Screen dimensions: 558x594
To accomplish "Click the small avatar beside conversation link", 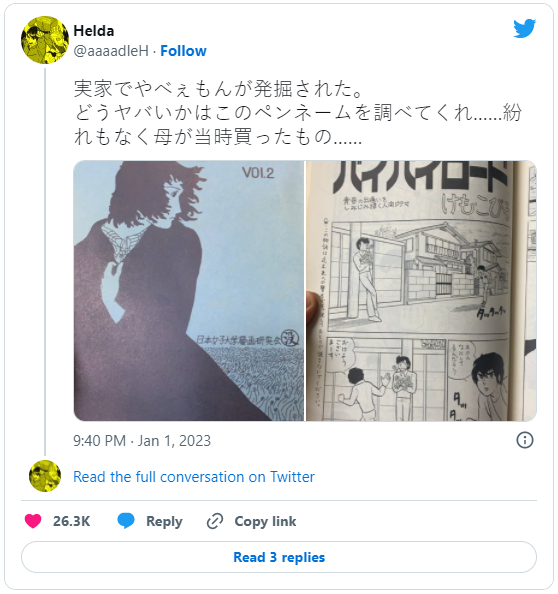I will [45, 476].
